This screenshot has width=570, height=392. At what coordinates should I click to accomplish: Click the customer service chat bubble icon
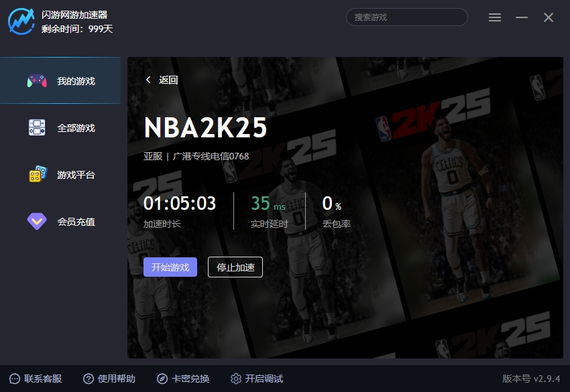tap(15, 379)
